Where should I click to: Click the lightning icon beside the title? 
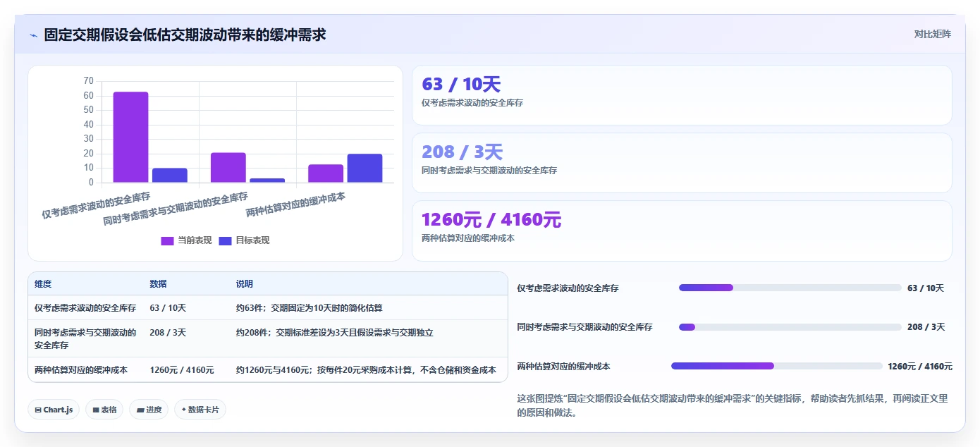click(x=33, y=35)
